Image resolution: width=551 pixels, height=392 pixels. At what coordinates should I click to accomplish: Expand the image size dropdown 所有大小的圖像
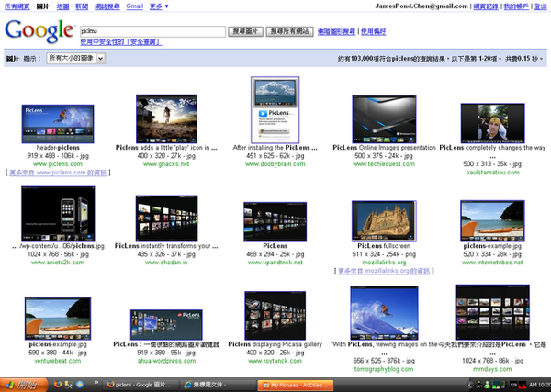pos(76,58)
